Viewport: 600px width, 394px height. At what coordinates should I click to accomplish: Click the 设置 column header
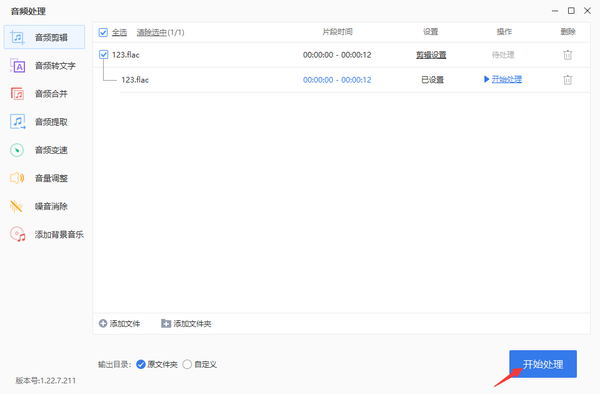[430, 32]
